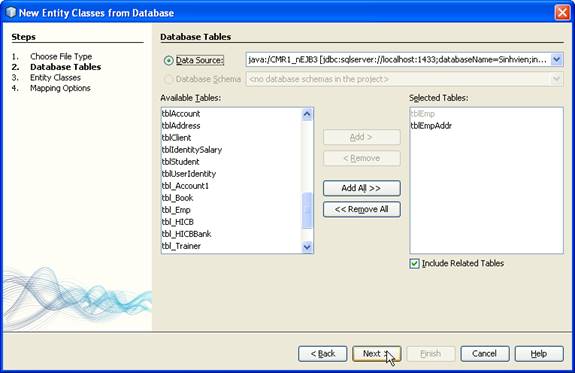The height and width of the screenshot is (373, 575).
Task: Select tblEmpAddr in Selected Tables
Action: 431,126
